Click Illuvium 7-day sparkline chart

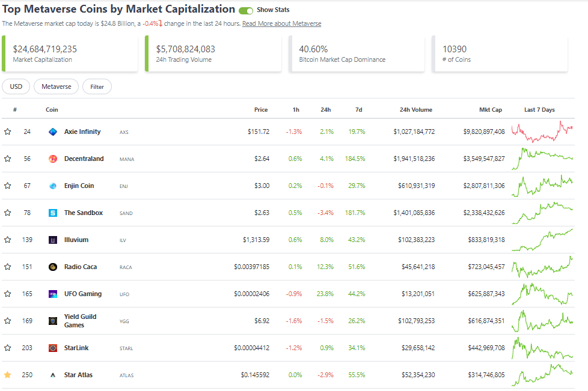(542, 240)
